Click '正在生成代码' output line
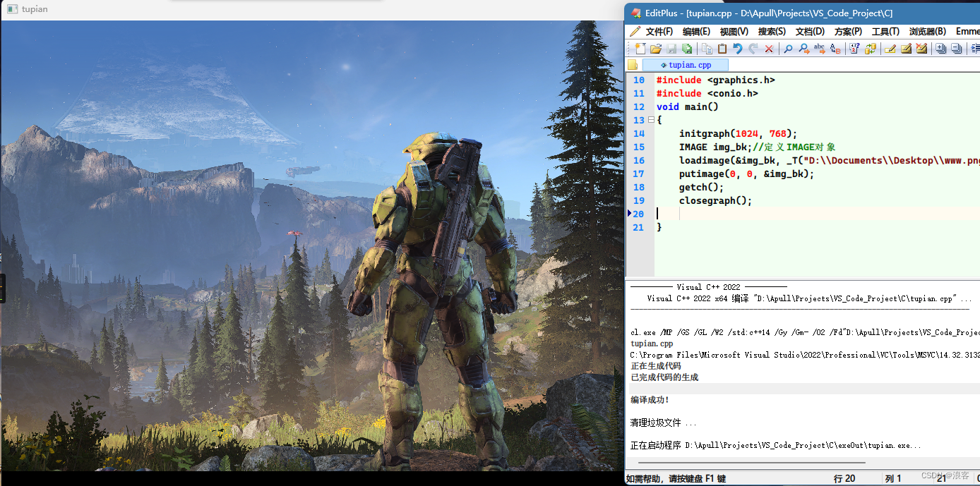The width and height of the screenshot is (980, 486). [x=655, y=366]
